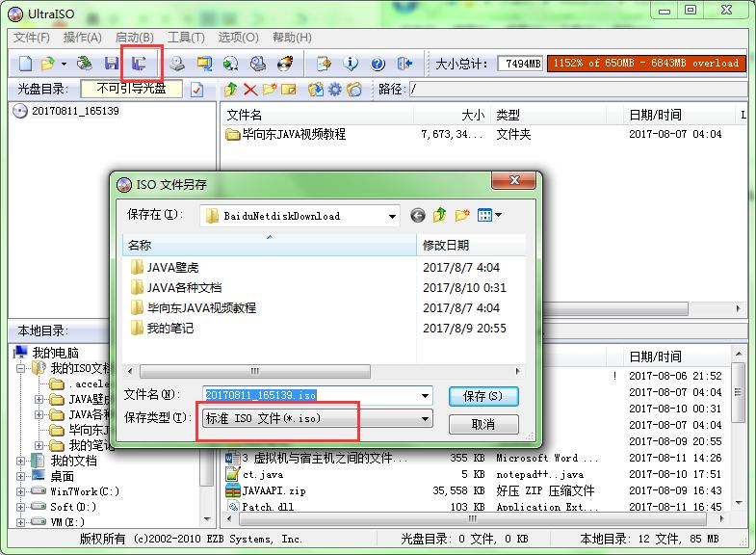Select the JAVA壁虎 folder in dialog
Viewport: 756px width, 555px height.
(x=165, y=267)
